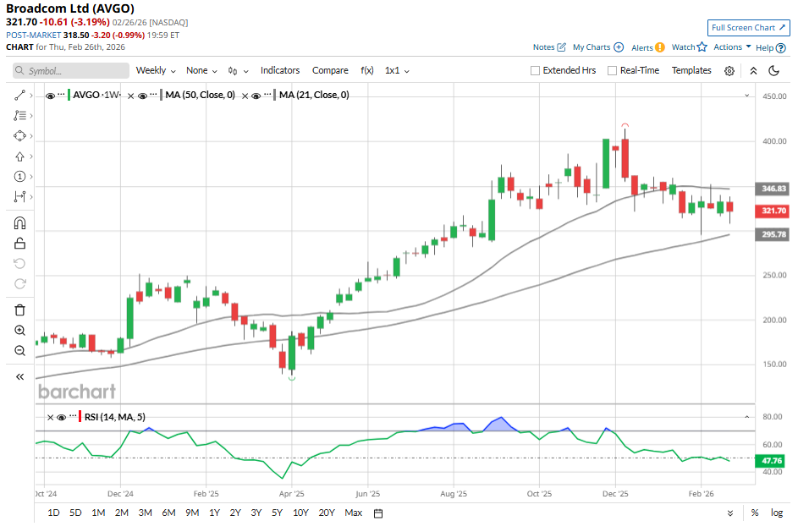The image size is (798, 532).
Task: Open the 1x1 grid layout dropdown
Action: tap(397, 71)
